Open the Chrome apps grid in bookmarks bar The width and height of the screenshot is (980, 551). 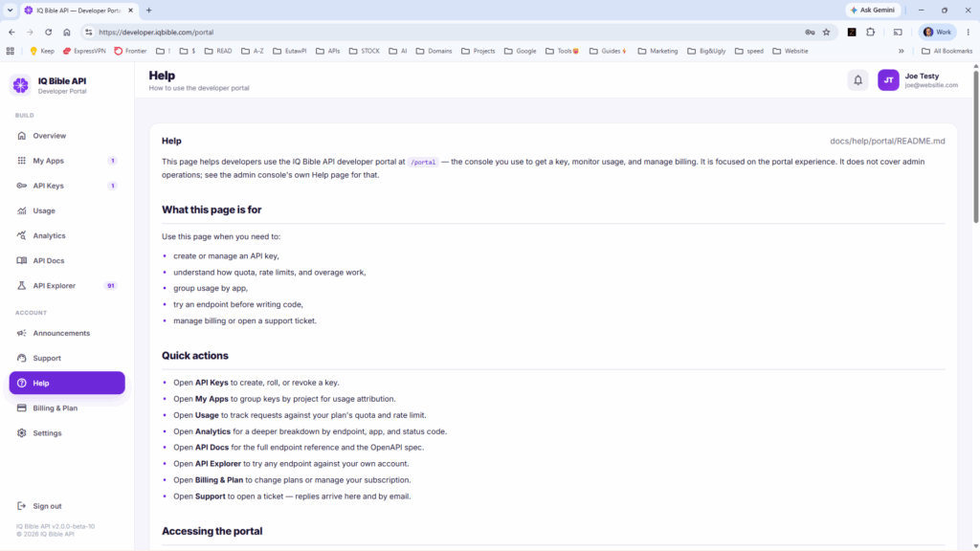click(10, 52)
